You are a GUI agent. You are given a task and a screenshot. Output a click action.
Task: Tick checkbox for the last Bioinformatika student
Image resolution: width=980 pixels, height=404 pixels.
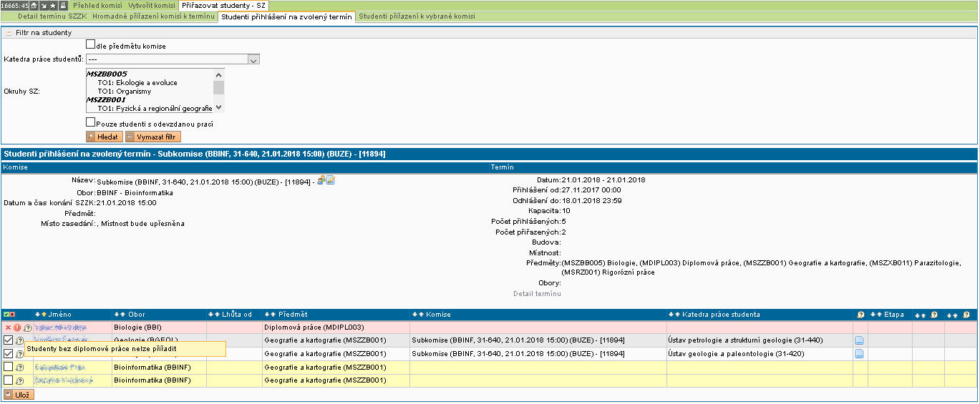[8, 380]
